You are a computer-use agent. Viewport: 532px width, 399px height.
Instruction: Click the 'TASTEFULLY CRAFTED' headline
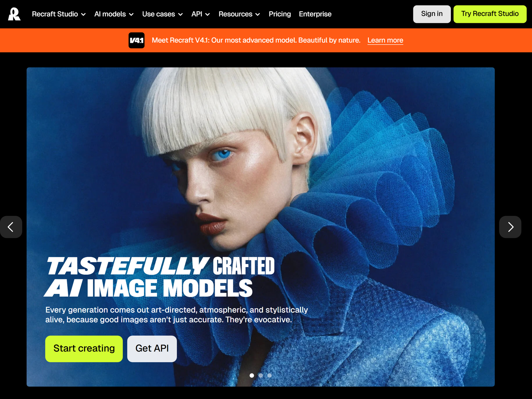click(161, 266)
